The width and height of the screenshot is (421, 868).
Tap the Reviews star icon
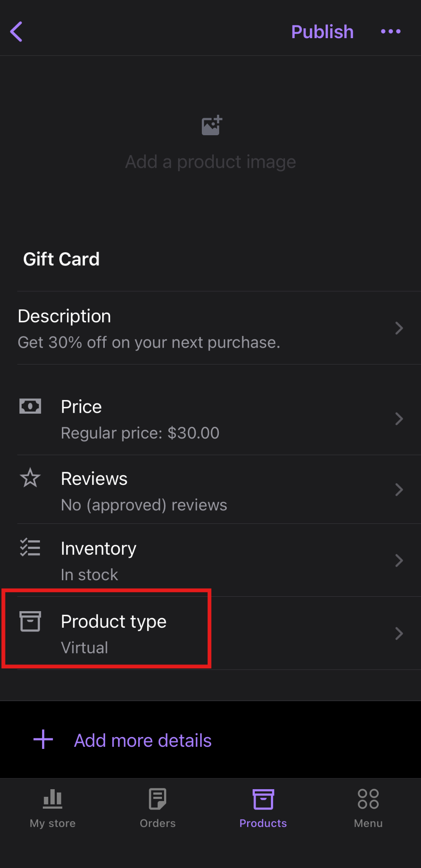30,478
